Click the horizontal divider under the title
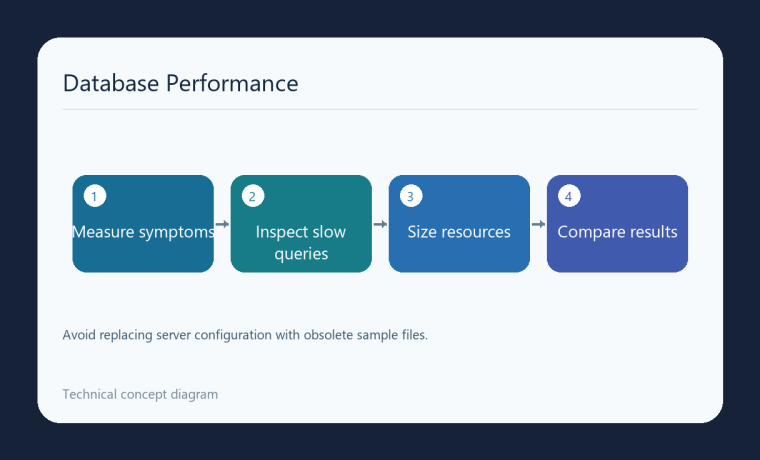The width and height of the screenshot is (760, 460). point(380,110)
